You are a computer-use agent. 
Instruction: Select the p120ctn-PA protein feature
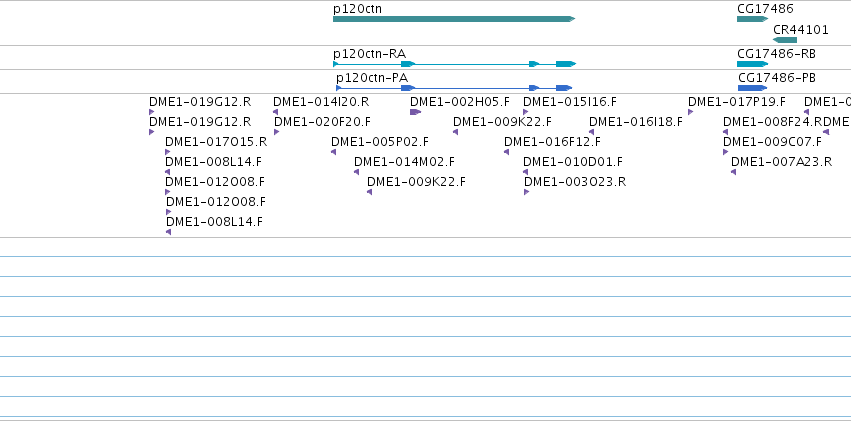coord(454,88)
